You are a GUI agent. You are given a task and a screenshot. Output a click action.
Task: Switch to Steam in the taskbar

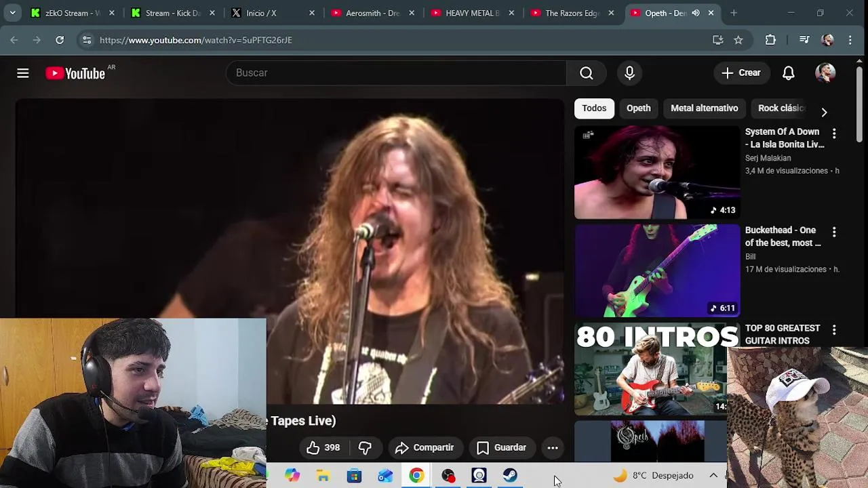click(510, 476)
